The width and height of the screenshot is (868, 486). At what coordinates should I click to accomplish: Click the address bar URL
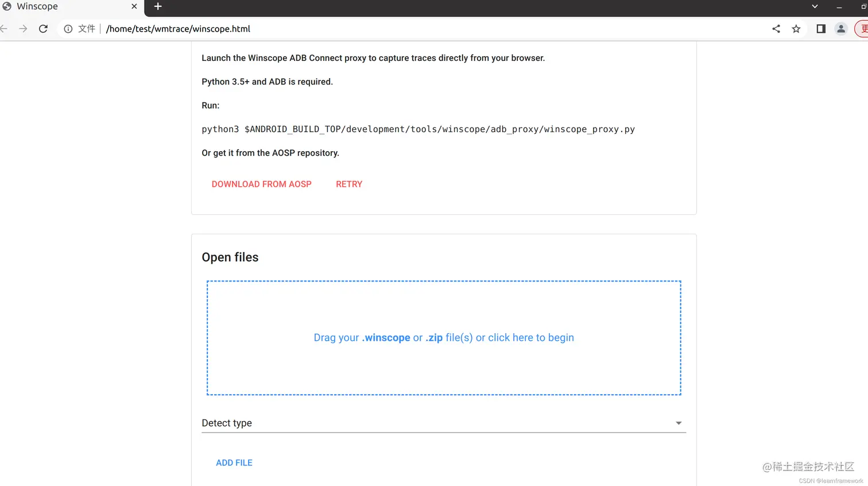click(178, 29)
